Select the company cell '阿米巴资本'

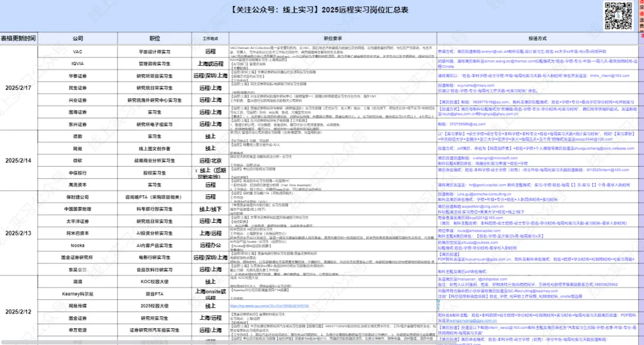coord(78,233)
